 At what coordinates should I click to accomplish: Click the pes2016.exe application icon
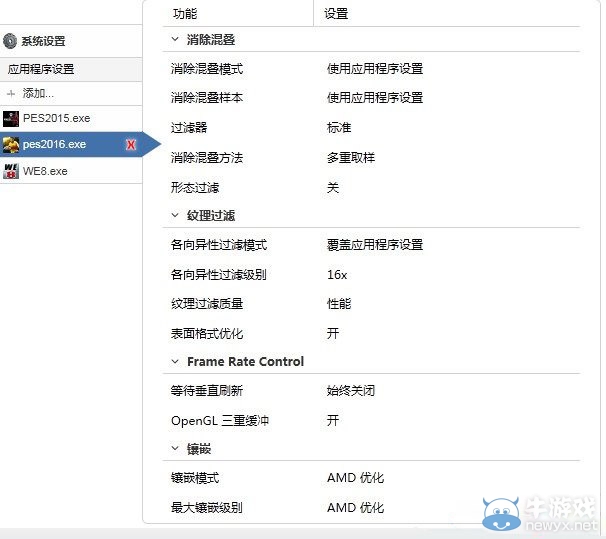point(10,145)
